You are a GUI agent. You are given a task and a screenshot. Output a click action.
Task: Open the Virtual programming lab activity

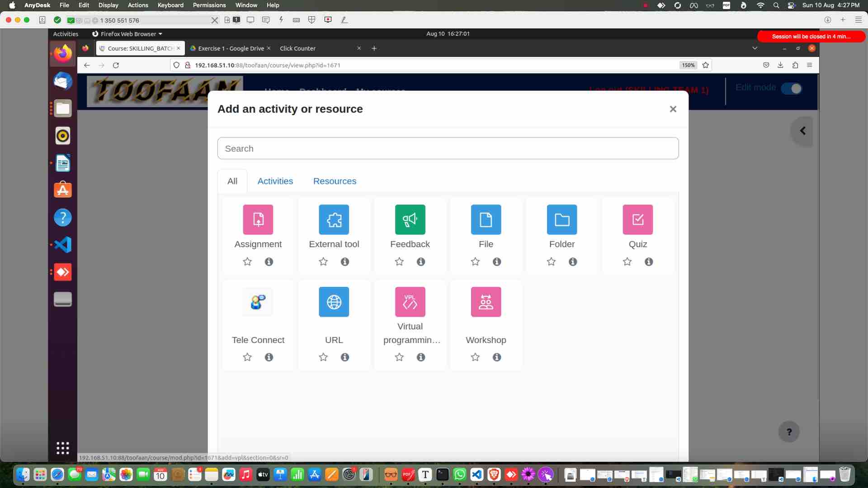[x=410, y=301]
